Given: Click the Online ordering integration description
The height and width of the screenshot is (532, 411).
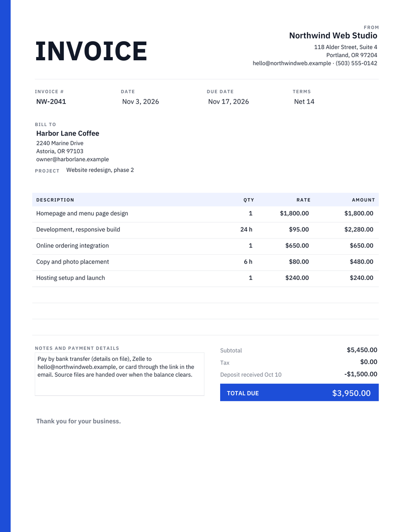Looking at the screenshot, I should coord(73,246).
